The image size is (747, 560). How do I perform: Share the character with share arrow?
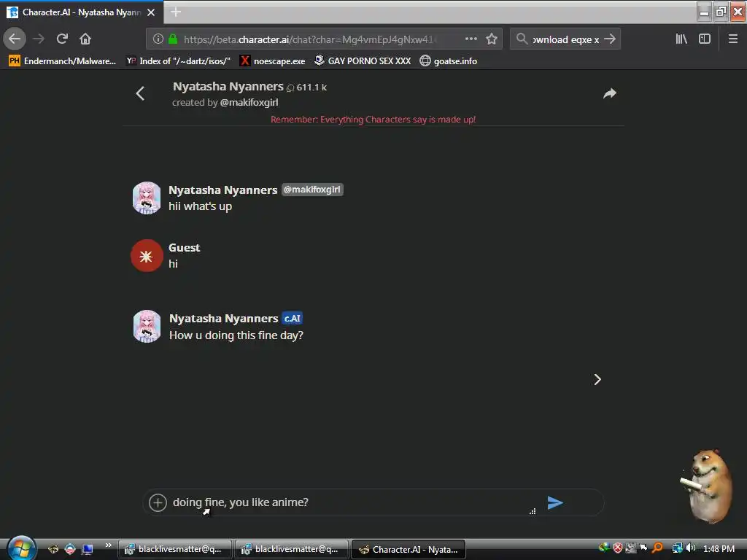click(x=610, y=93)
